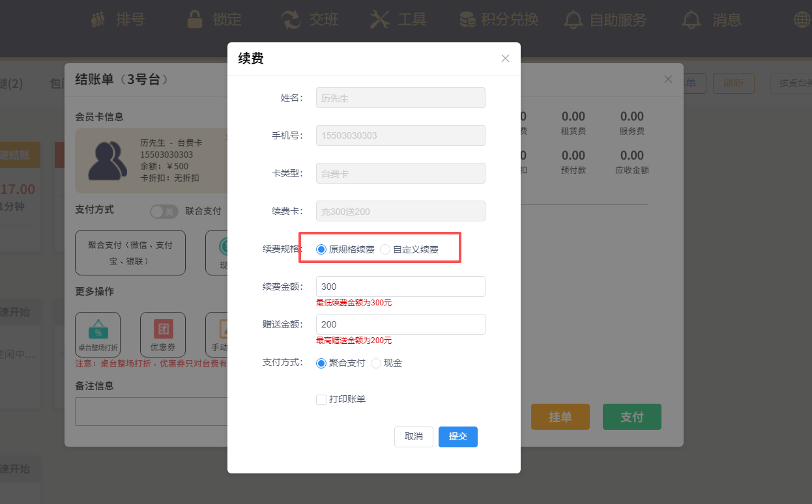Click the 取消 cancel button
This screenshot has width=812, height=504.
pyautogui.click(x=413, y=436)
